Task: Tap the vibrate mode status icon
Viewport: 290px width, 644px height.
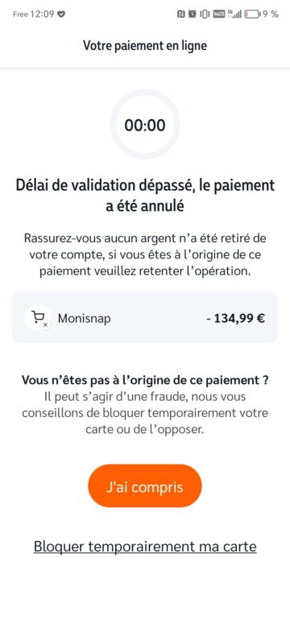Action: pos(205,14)
